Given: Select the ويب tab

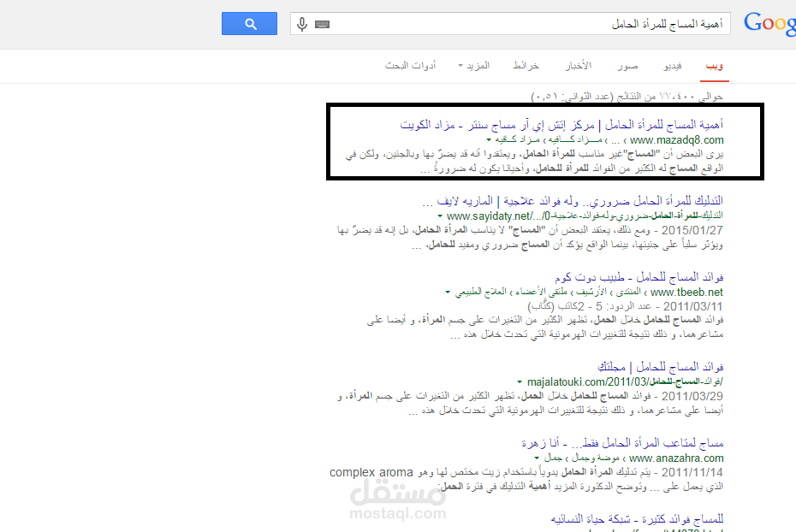Looking at the screenshot, I should click(715, 66).
